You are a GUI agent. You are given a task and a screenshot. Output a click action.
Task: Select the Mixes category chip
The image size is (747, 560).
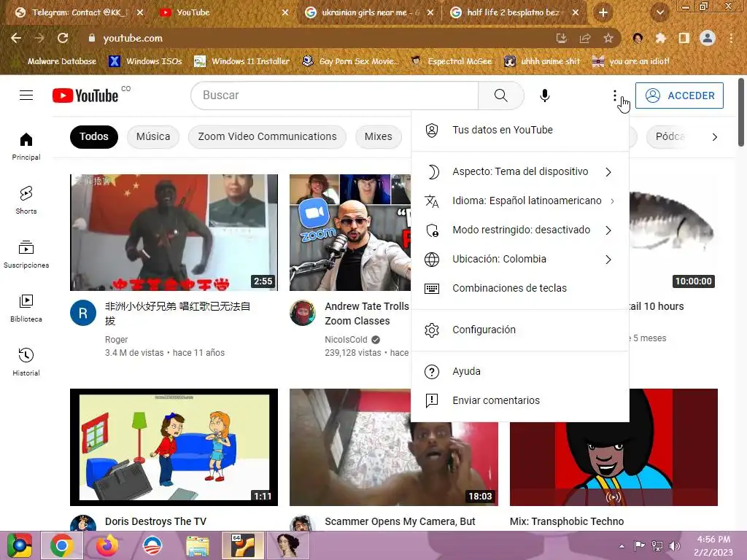pyautogui.click(x=379, y=136)
